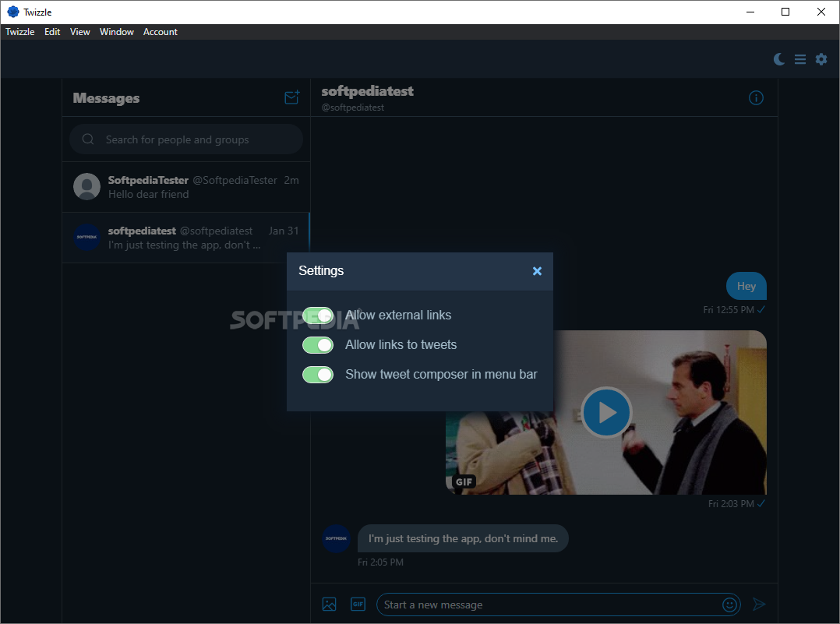The image size is (840, 624).
Task: Open SoftpediaTester conversation
Action: [x=186, y=187]
